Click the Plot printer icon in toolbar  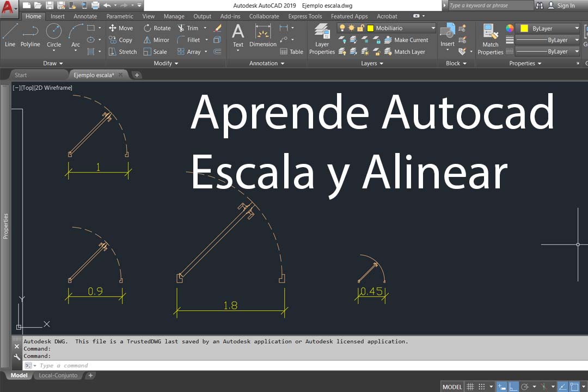[95, 5]
